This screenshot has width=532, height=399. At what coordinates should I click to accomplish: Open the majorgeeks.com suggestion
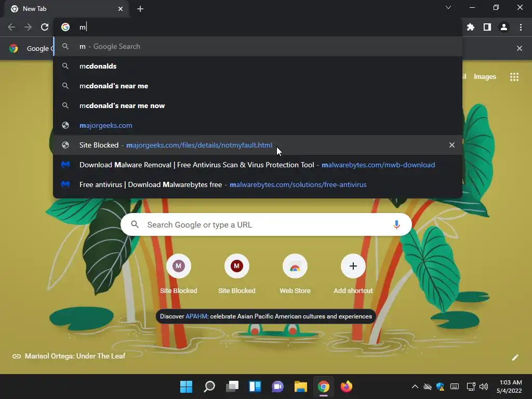pos(258,125)
